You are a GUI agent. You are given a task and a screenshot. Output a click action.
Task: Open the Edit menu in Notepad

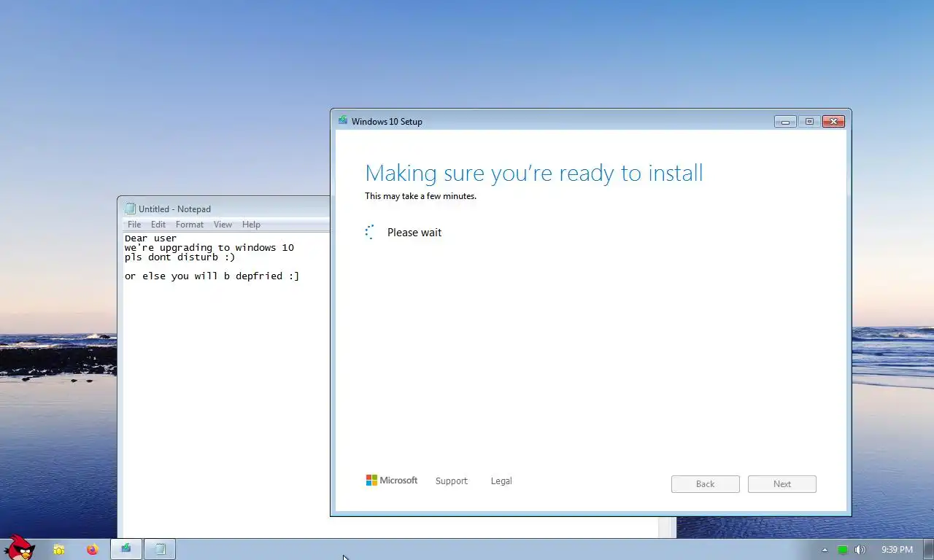158,225
